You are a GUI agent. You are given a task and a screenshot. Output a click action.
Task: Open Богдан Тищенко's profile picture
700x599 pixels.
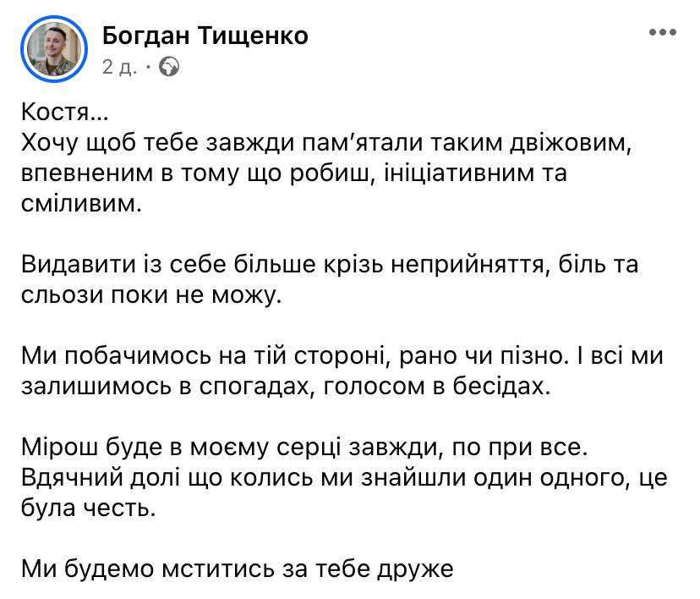tap(56, 49)
